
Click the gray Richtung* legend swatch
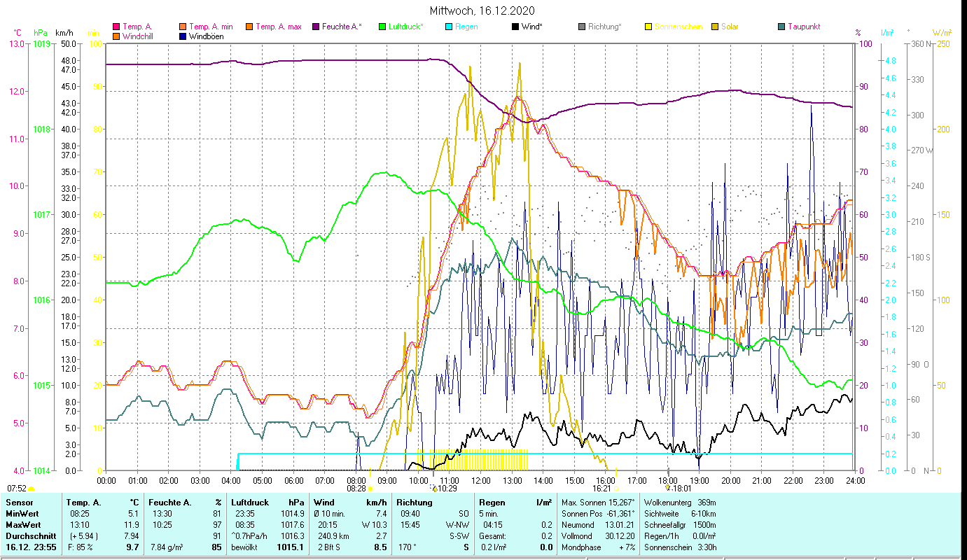coord(582,27)
